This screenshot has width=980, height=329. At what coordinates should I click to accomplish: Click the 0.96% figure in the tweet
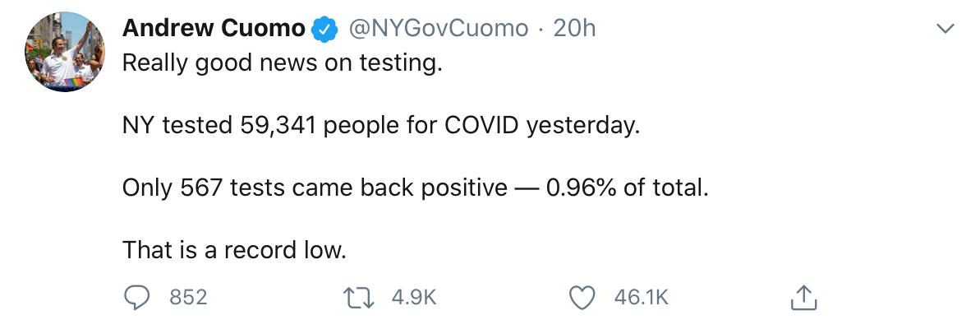(x=582, y=188)
